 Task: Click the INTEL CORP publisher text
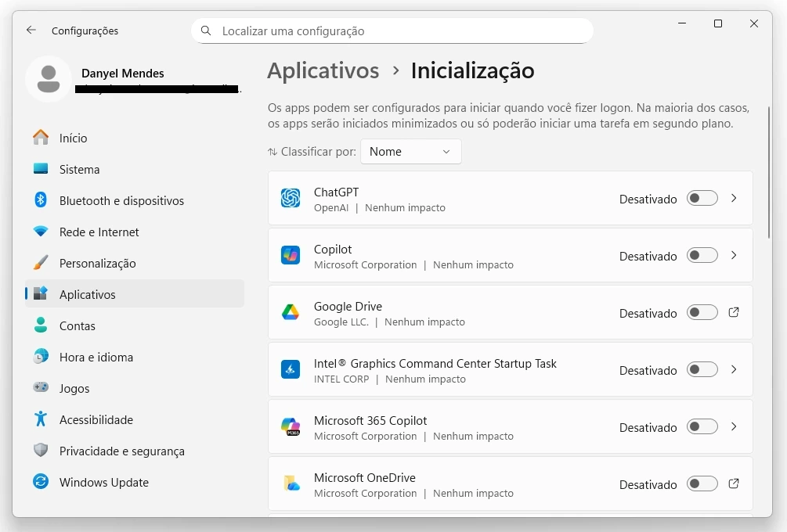[x=341, y=379]
